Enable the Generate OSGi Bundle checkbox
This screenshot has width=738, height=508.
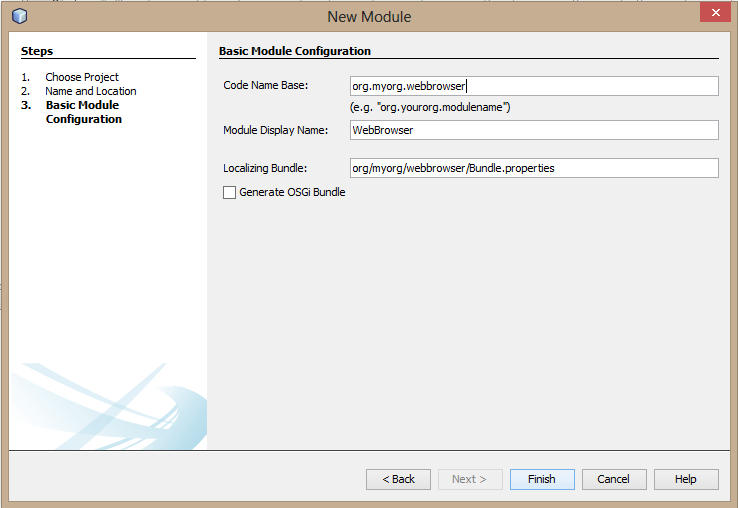click(230, 192)
